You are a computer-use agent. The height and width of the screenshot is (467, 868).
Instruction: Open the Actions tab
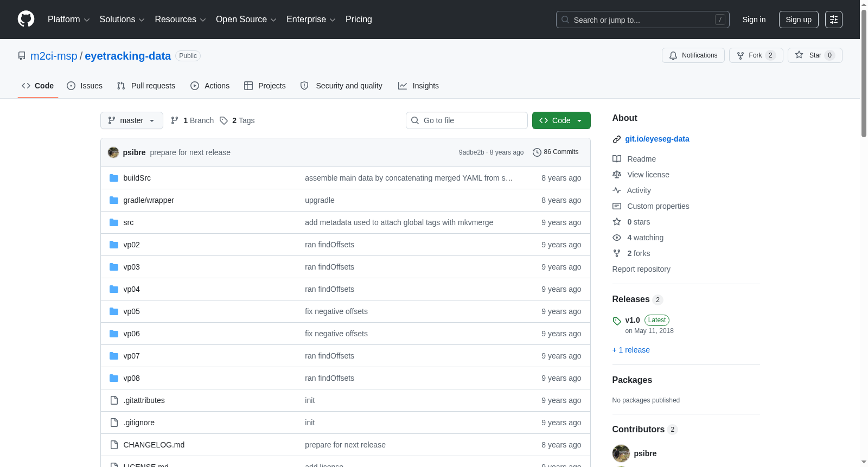click(210, 86)
